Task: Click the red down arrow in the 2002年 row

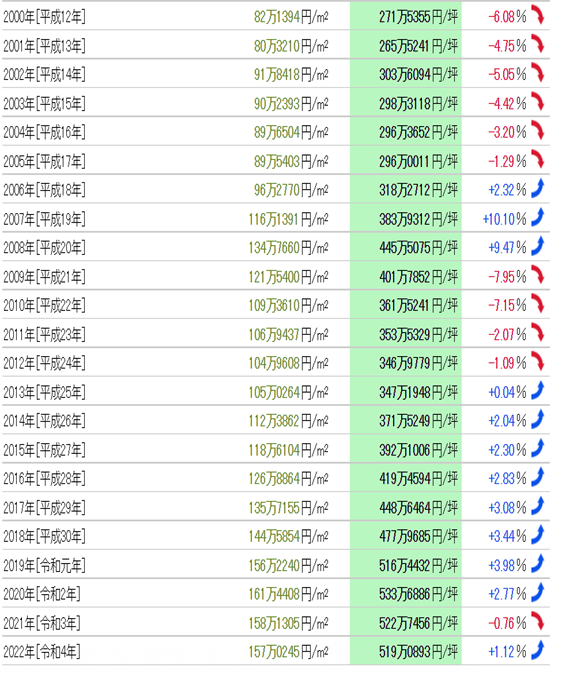Action: pyautogui.click(x=537, y=73)
